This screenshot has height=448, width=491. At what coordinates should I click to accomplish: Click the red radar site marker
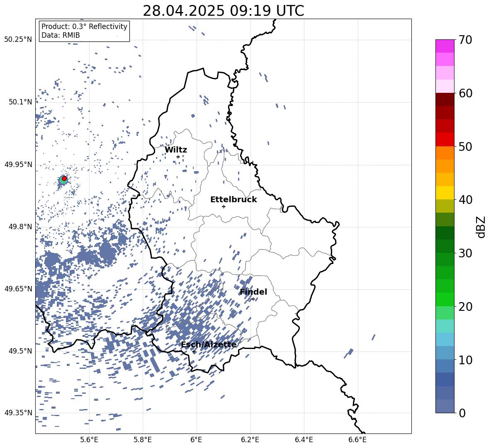coord(64,179)
